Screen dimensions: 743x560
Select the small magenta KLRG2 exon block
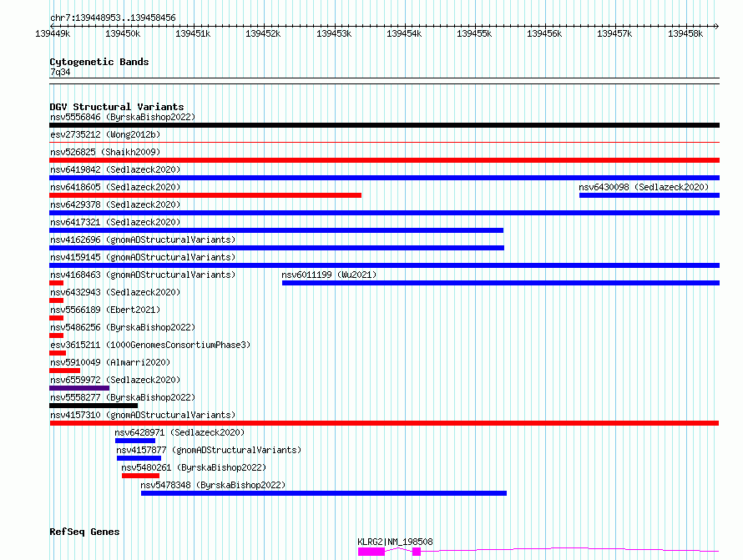417,552
